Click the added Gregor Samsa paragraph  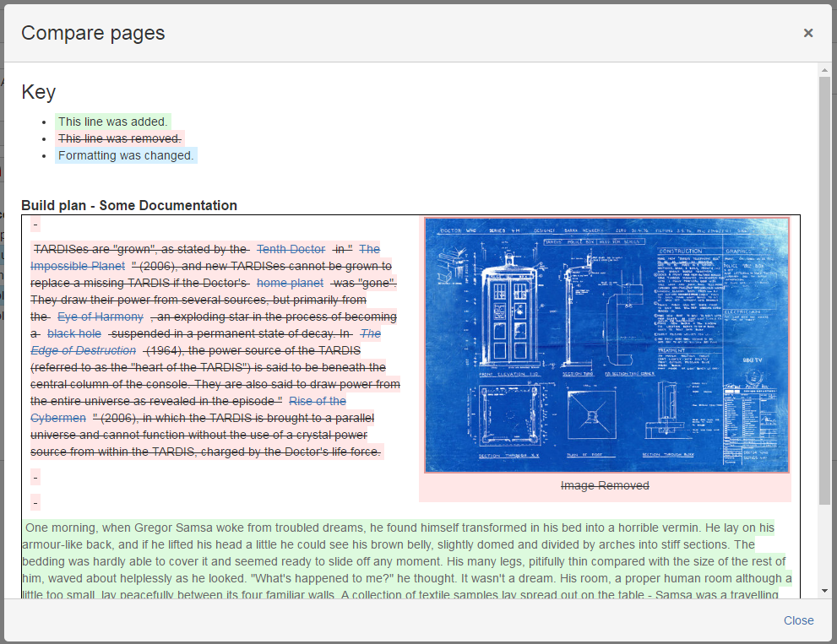pos(405,561)
